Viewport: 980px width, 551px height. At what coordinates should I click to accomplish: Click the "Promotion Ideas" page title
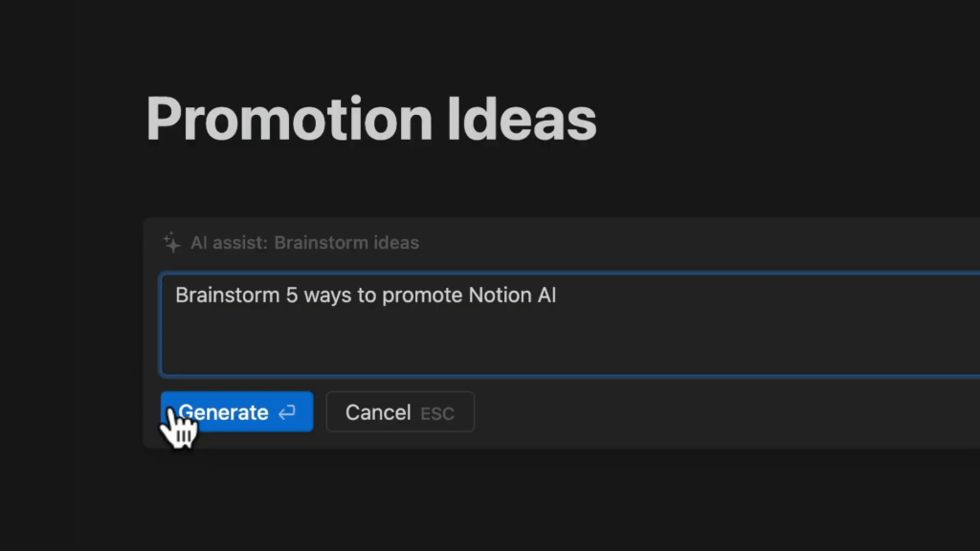click(371, 120)
